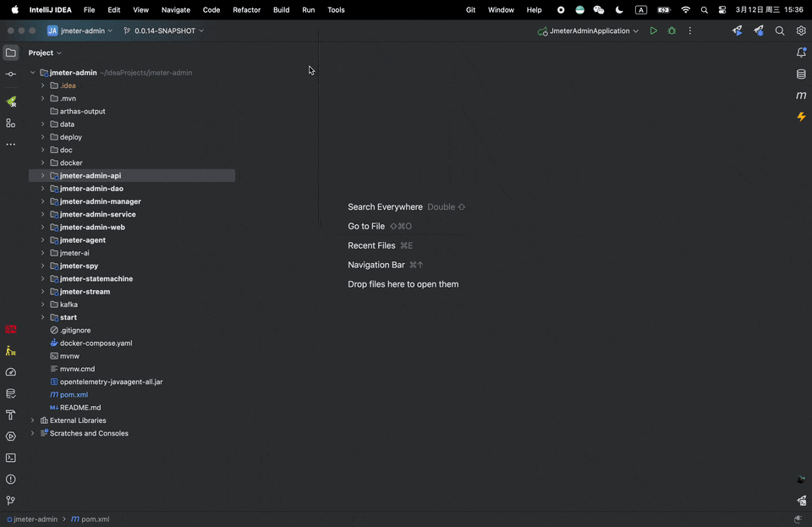Open the Terminal tool window icon
This screenshot has height=527, width=812.
[10, 458]
